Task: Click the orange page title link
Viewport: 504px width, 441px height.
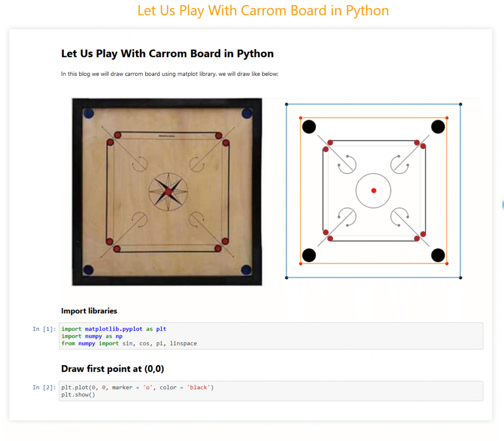Action: point(263,11)
